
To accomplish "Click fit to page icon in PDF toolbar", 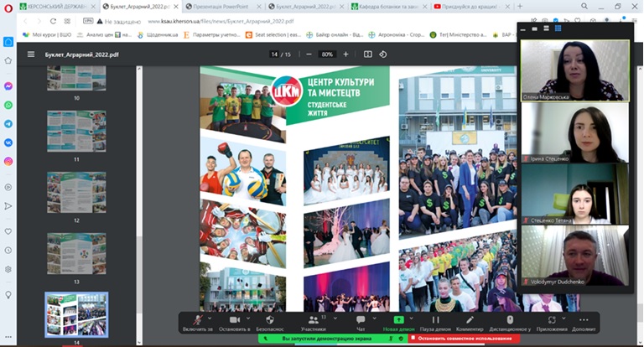I will [368, 54].
